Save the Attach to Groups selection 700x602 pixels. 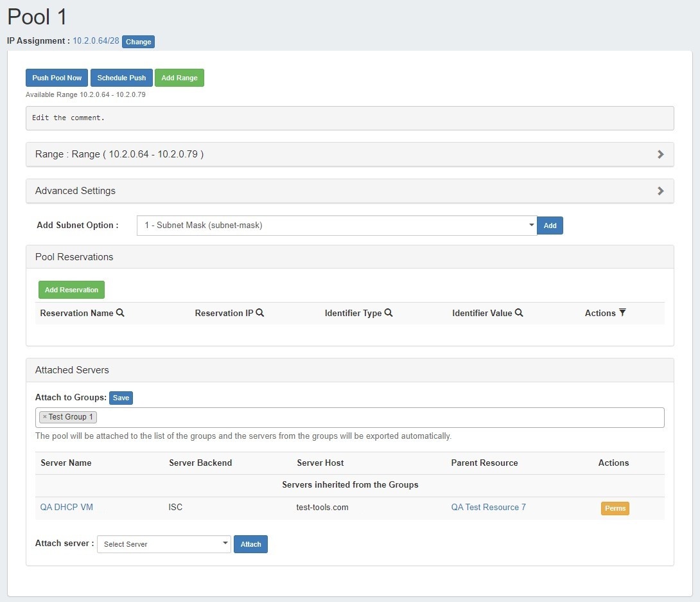(x=121, y=398)
